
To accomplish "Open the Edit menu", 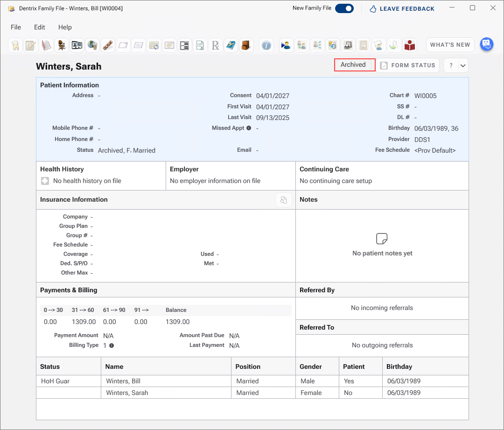I will [40, 28].
